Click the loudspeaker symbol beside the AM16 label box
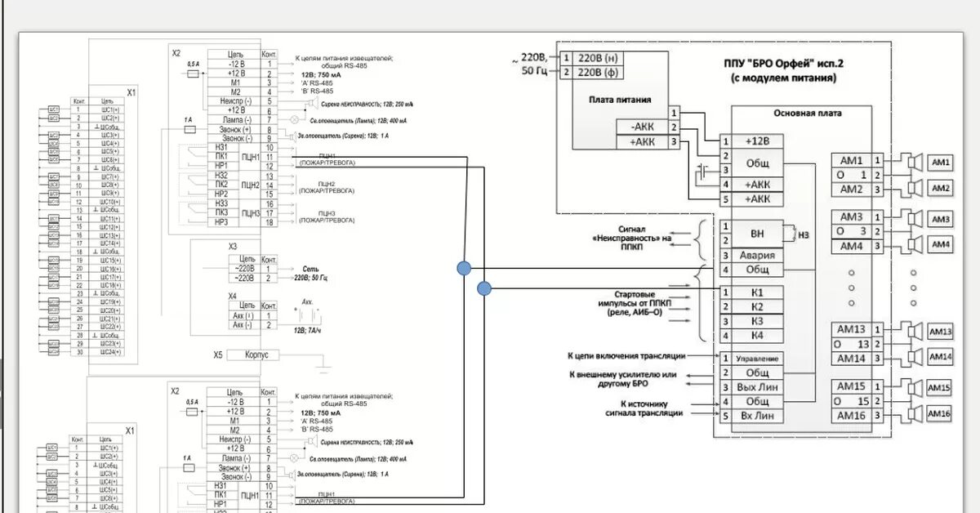Viewport: 980px width, 513px height. coord(914,415)
